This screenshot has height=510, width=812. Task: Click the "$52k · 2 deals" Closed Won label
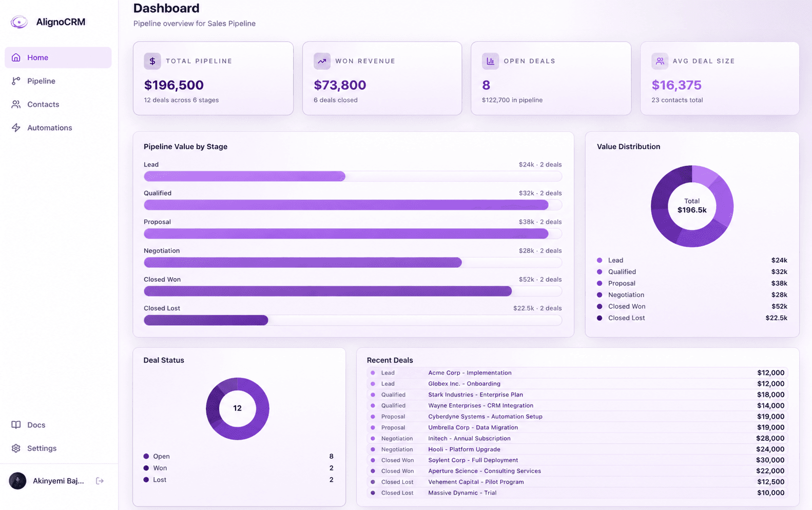click(540, 280)
